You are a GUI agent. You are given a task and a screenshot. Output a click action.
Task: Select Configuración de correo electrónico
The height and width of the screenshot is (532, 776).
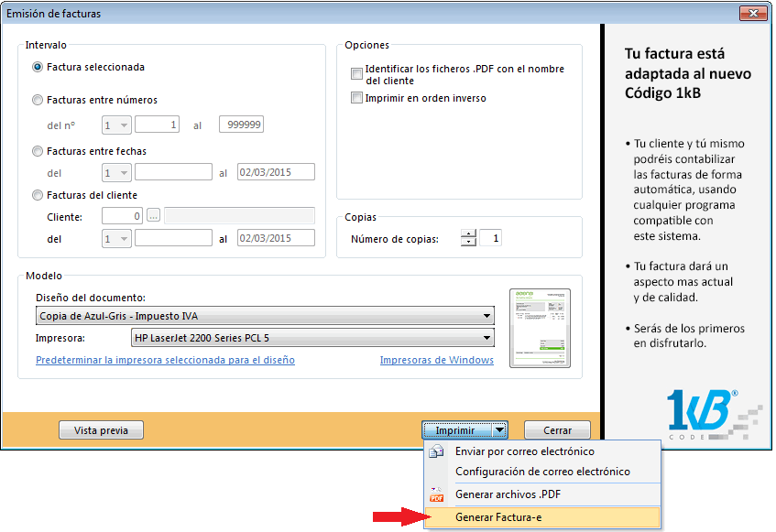coord(542,472)
